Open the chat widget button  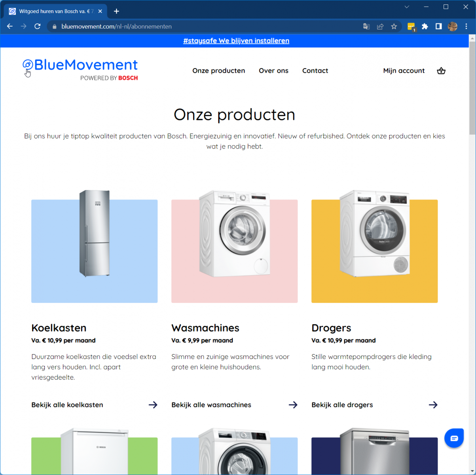pyautogui.click(x=454, y=438)
